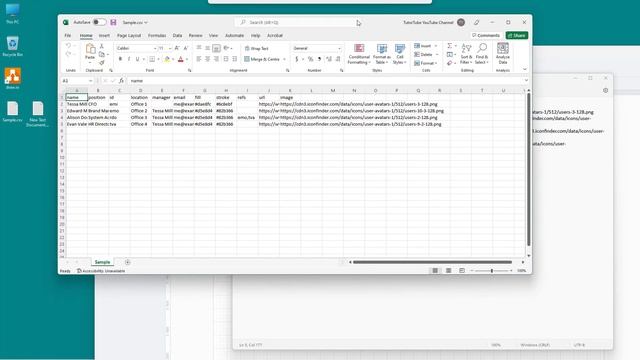
Task: Click the Undo arrow icon
Action: [69, 46]
